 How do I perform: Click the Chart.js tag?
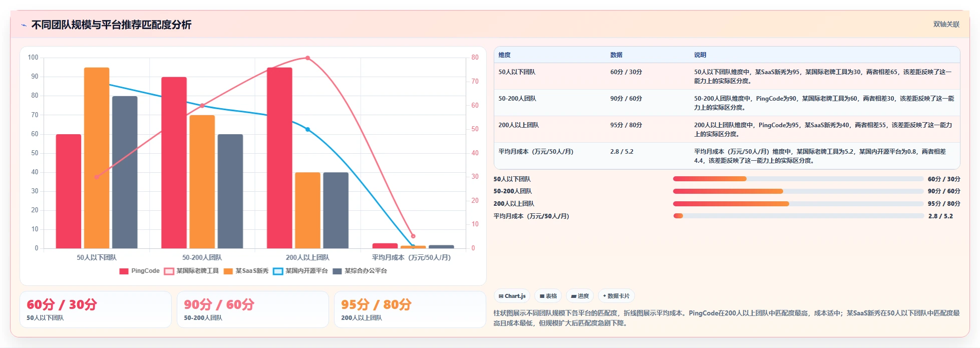coord(512,296)
